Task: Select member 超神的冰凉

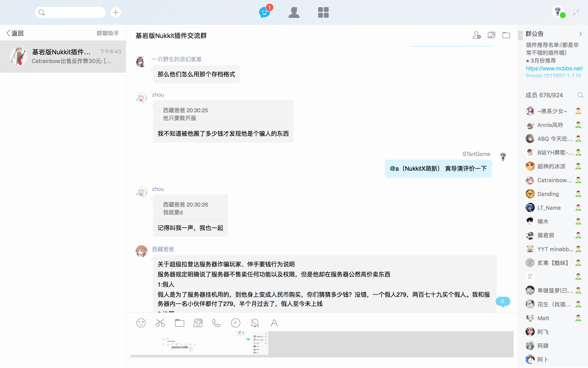Action: coord(554,167)
